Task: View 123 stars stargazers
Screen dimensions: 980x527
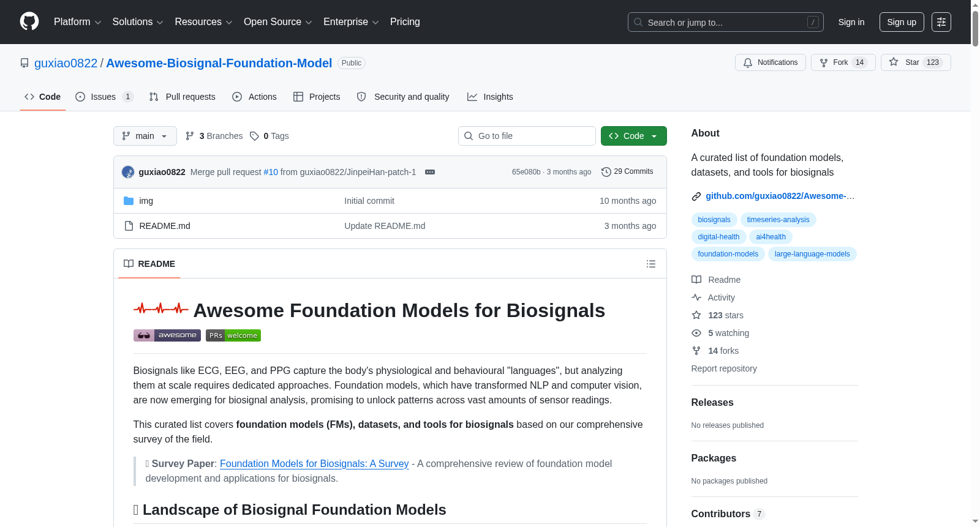Action: click(717, 315)
